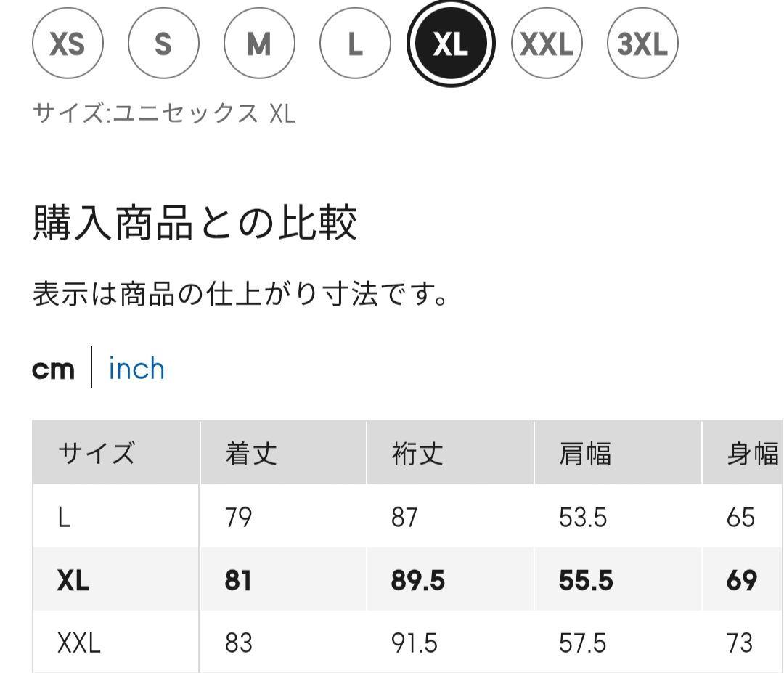This screenshot has height=673, width=784.
Task: Click the bold XL row label
Action: click(x=73, y=581)
